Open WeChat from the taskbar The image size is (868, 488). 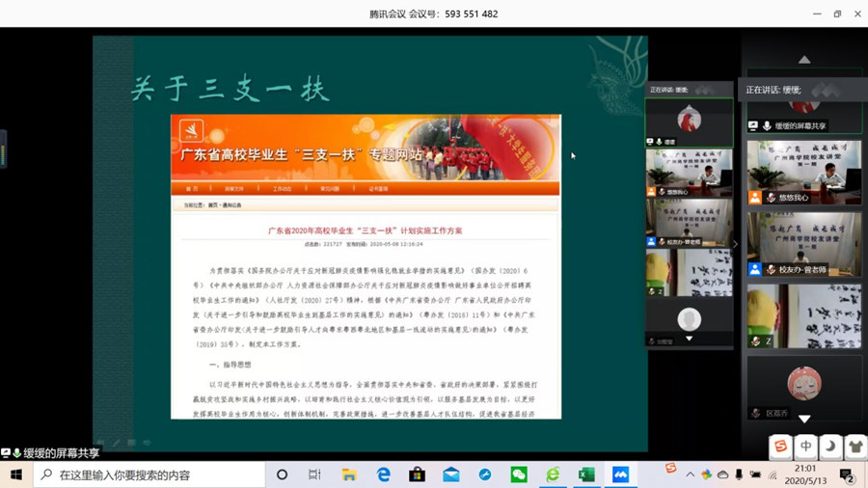click(519, 474)
